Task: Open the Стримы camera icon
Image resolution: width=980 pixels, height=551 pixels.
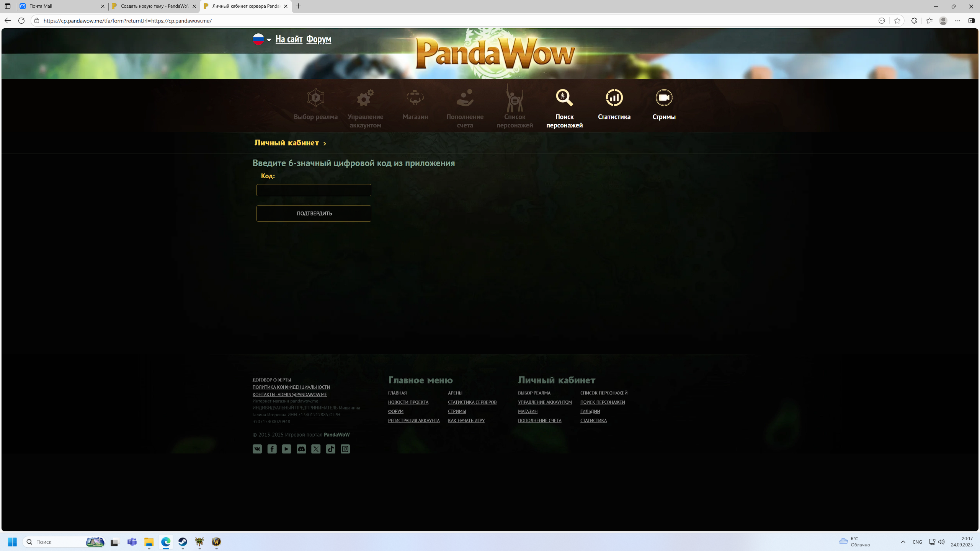Action: (664, 98)
